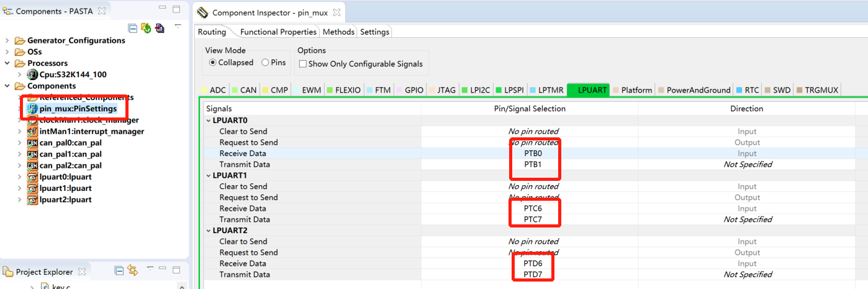Click the Cpu:S32K144_100 processor icon
The width and height of the screenshot is (868, 289).
33,75
